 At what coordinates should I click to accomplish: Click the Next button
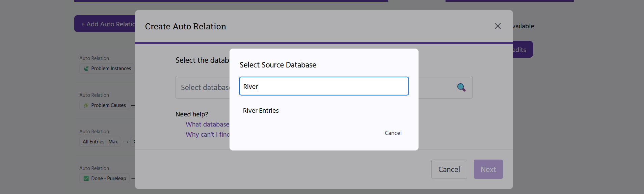click(488, 169)
